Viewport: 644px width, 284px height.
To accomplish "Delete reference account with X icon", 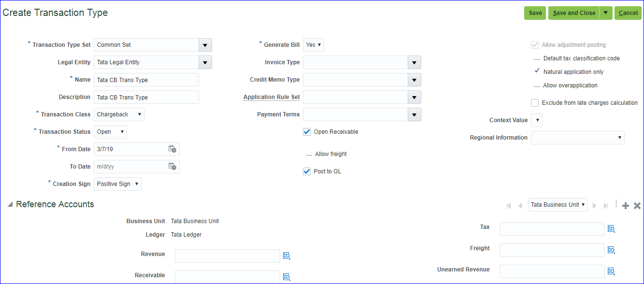I will click(x=637, y=206).
